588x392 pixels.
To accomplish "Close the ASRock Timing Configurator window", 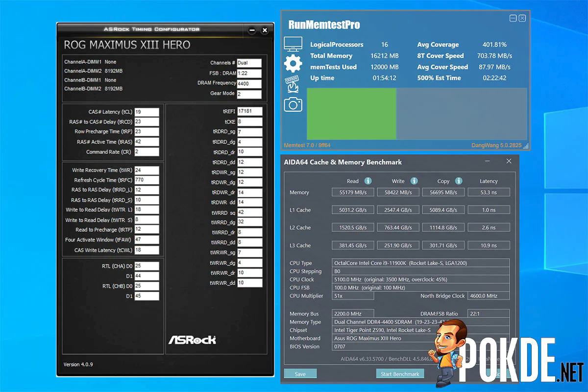I will click(x=265, y=30).
